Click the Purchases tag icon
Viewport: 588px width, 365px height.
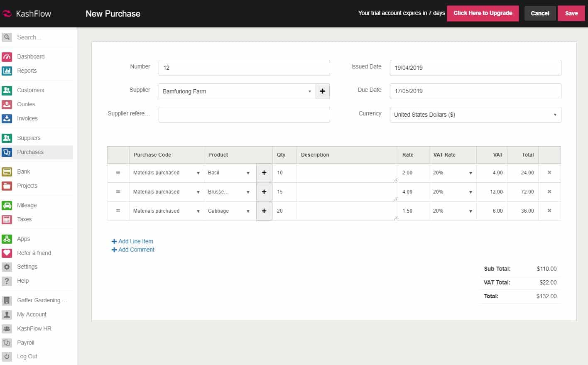click(7, 152)
